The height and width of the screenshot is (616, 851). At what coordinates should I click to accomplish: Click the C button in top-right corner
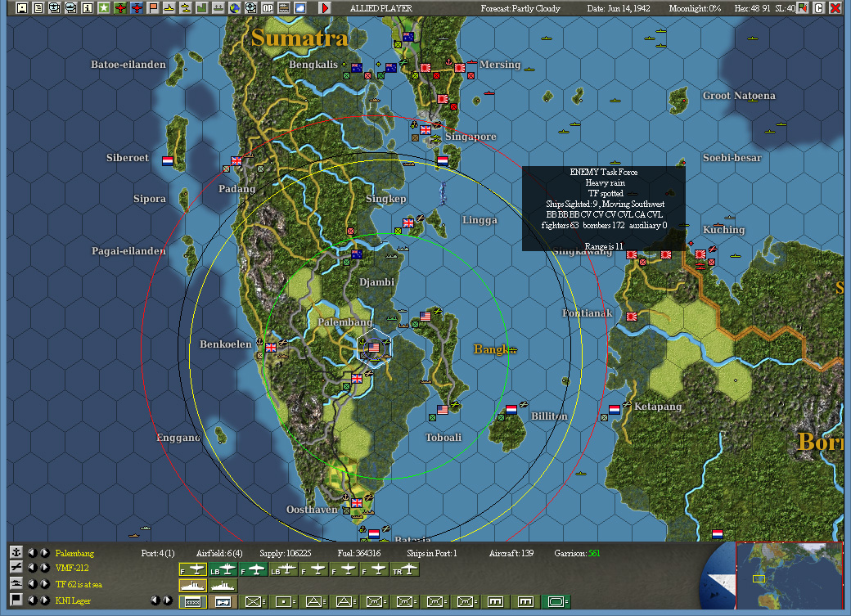tap(818, 8)
